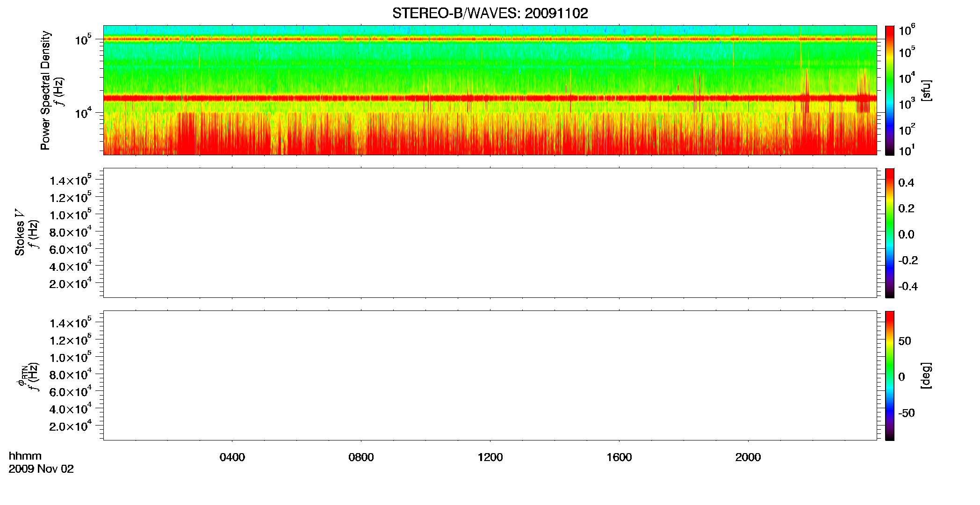This screenshot has width=980, height=505.
Task: Click the 0400 time axis label
Action: click(x=232, y=457)
